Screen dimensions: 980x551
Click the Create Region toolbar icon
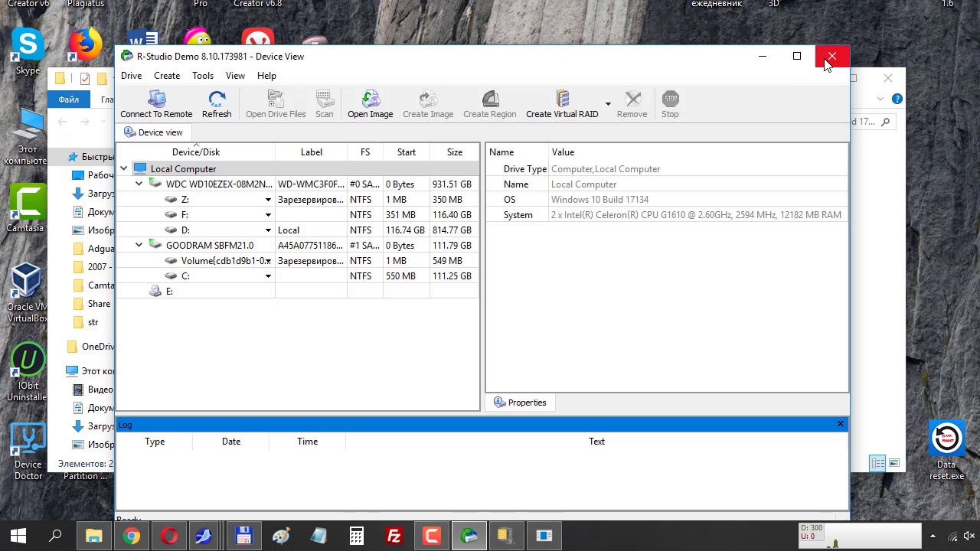tap(490, 104)
